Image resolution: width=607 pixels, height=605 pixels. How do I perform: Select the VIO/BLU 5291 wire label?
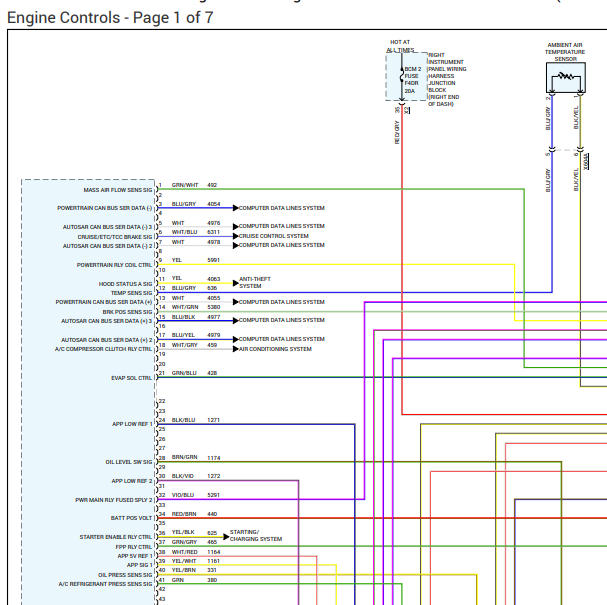pos(196,495)
